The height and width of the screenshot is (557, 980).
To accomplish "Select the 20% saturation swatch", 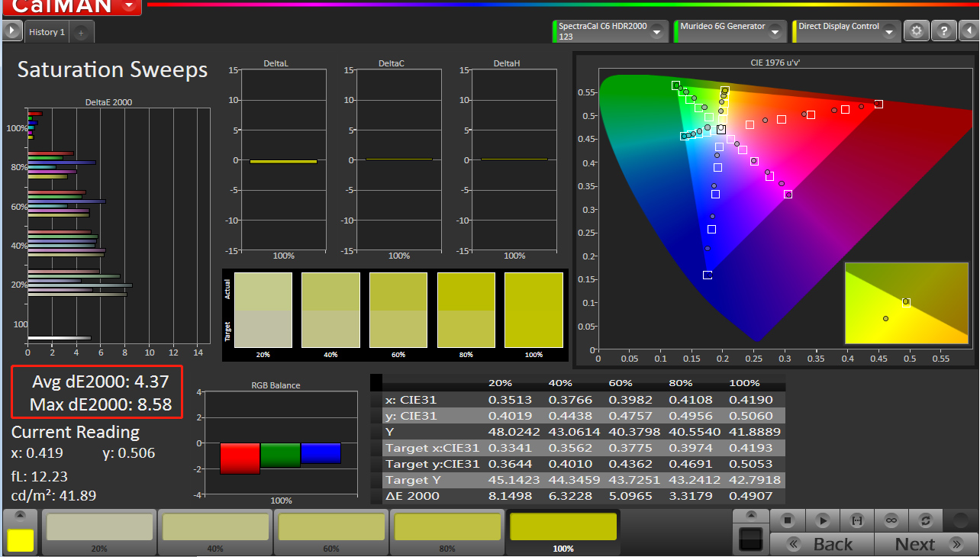I will 99,529.
